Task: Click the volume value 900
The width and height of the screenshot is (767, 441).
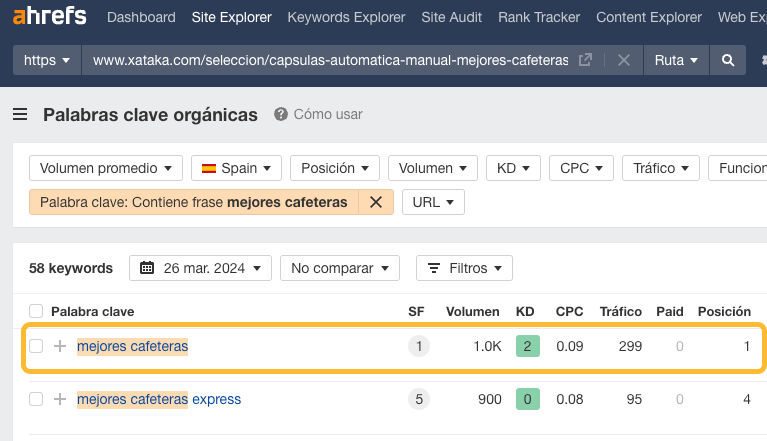Action: click(x=490, y=399)
